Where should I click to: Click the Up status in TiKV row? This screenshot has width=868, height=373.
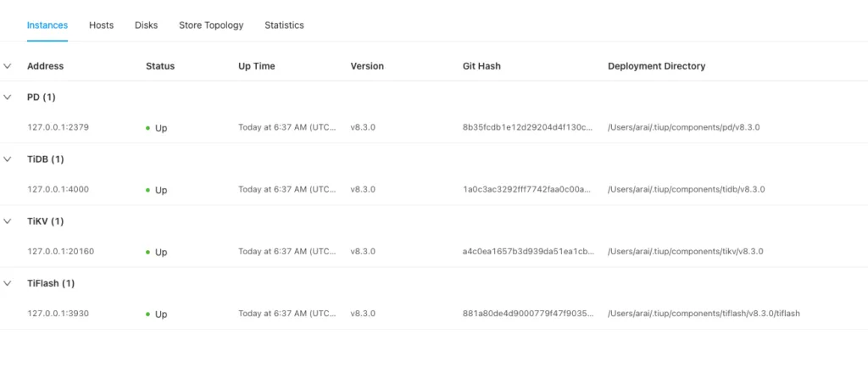[157, 252]
